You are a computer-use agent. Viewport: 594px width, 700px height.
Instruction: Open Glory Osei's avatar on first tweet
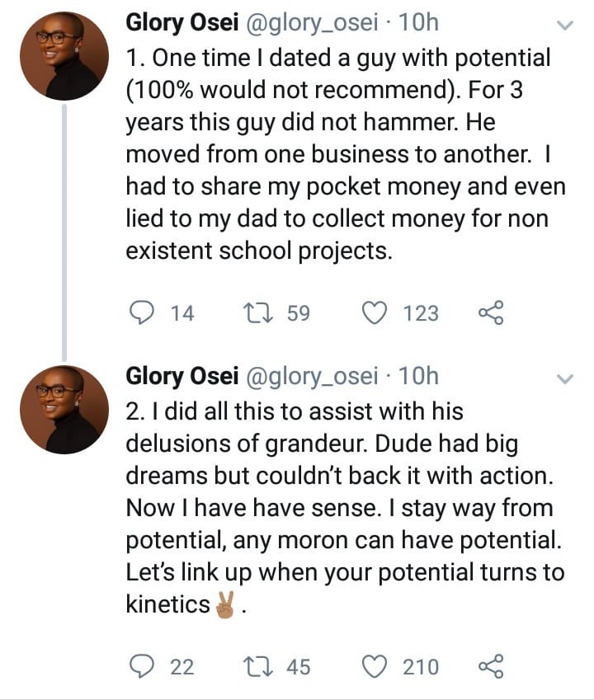[x=64, y=56]
